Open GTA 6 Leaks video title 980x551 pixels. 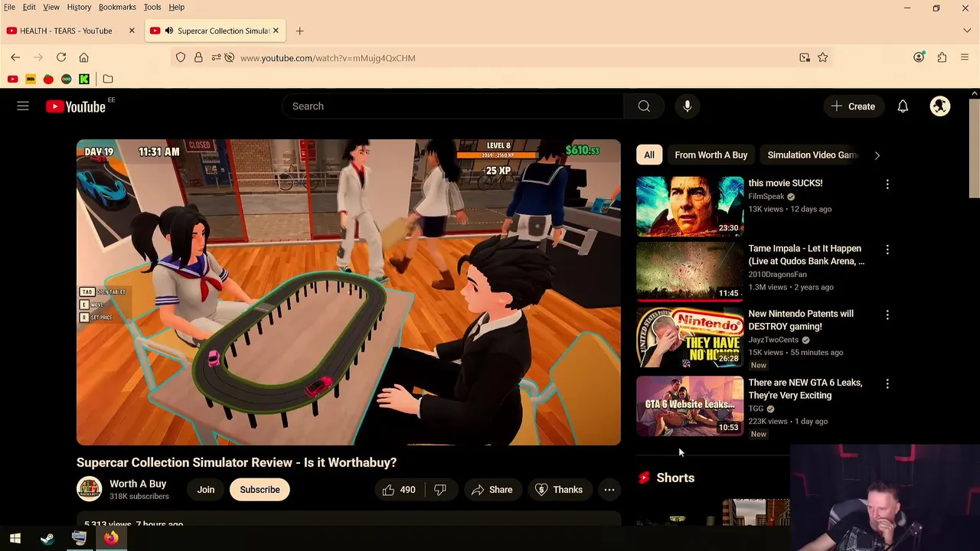click(805, 389)
